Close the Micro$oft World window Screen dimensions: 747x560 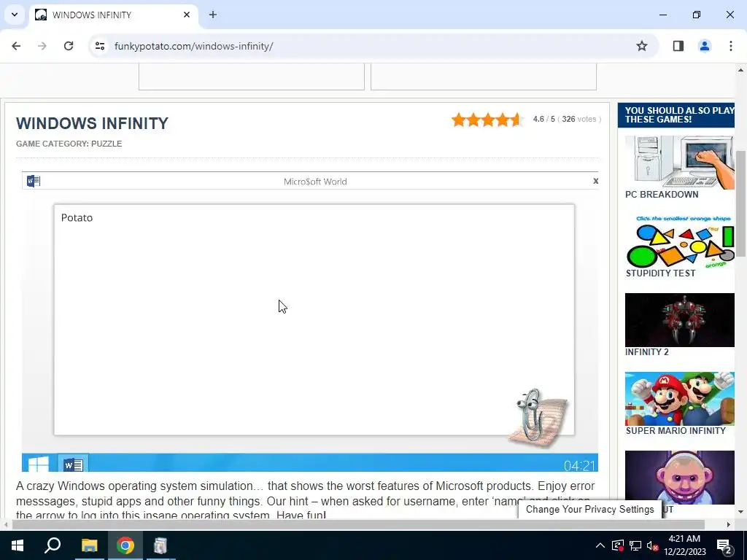[595, 181]
